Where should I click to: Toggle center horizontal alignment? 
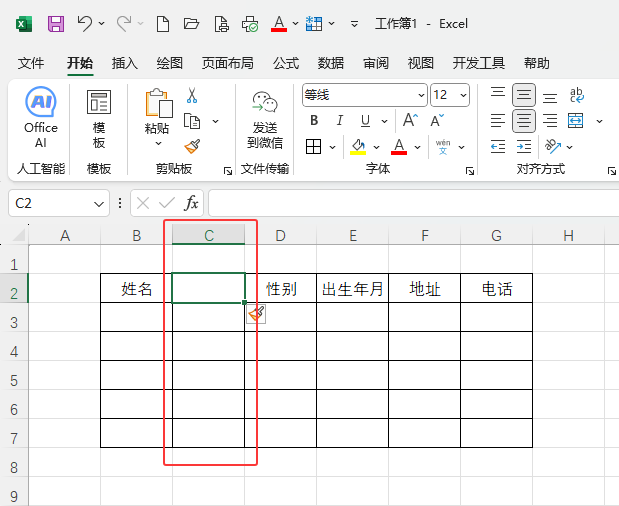pyautogui.click(x=524, y=121)
